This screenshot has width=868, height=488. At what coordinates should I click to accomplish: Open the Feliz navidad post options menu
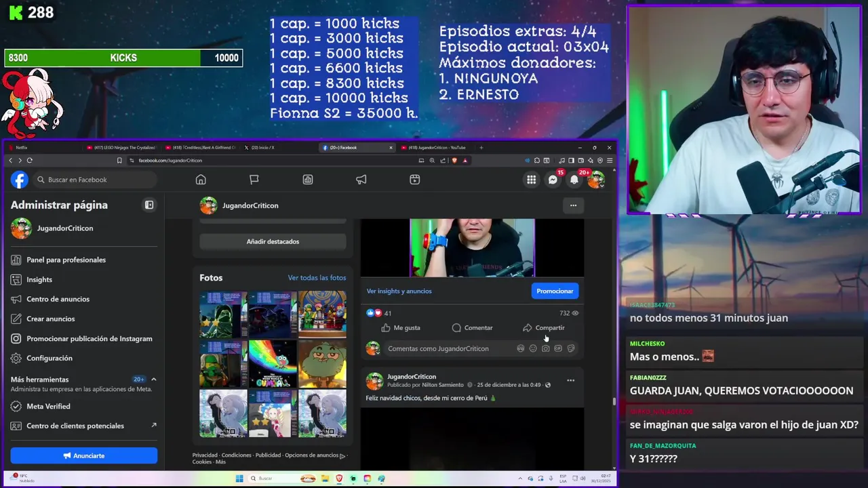(x=570, y=380)
